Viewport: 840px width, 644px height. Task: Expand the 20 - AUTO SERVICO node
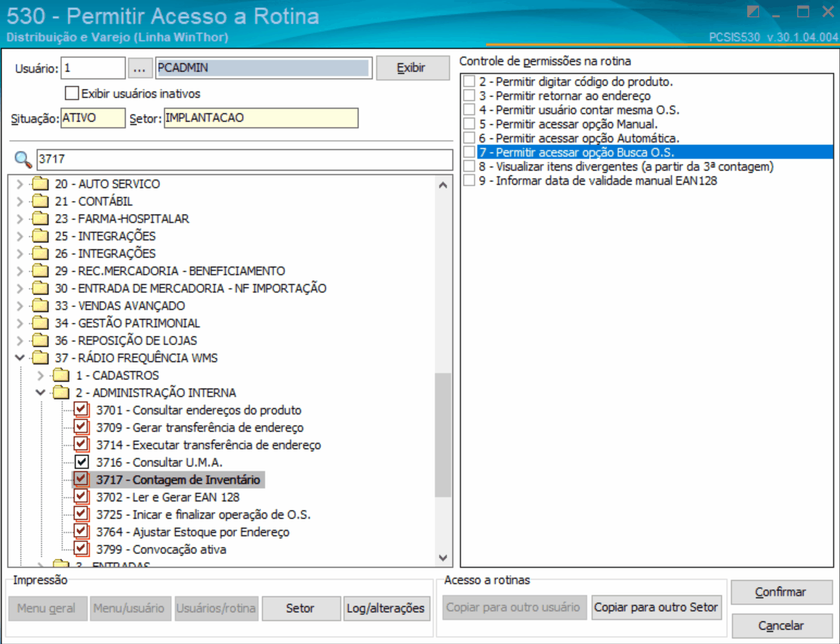20,183
